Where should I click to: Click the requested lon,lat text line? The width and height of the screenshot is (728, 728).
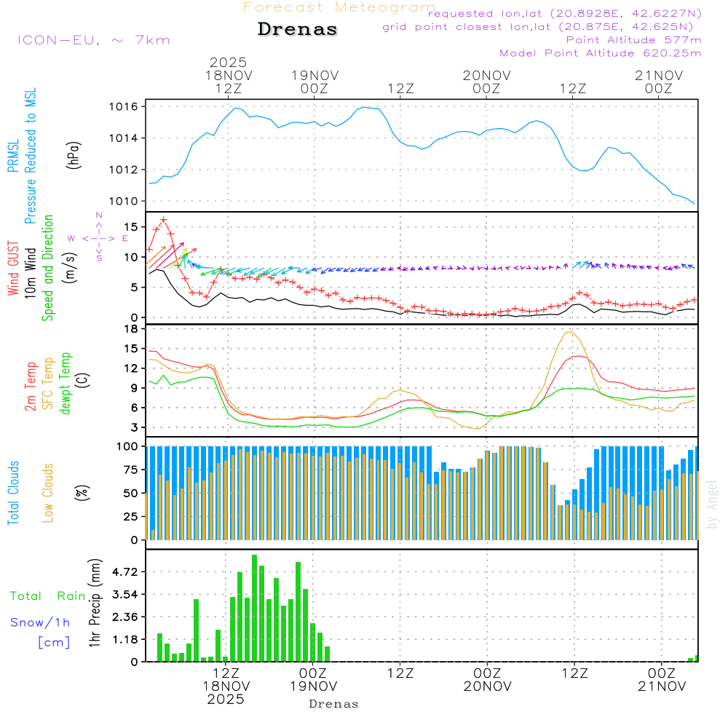coord(565,14)
